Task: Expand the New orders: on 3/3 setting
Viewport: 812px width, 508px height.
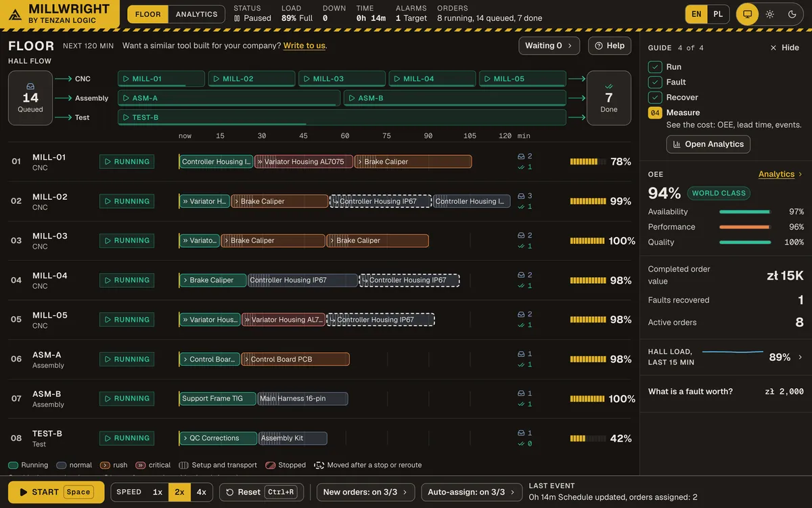Action: pyautogui.click(x=366, y=492)
